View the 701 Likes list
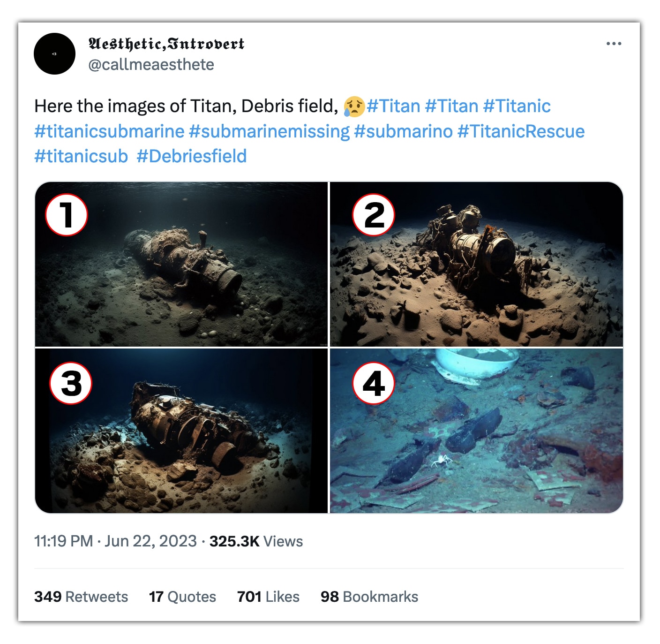This screenshot has height=644, width=660. tap(268, 597)
